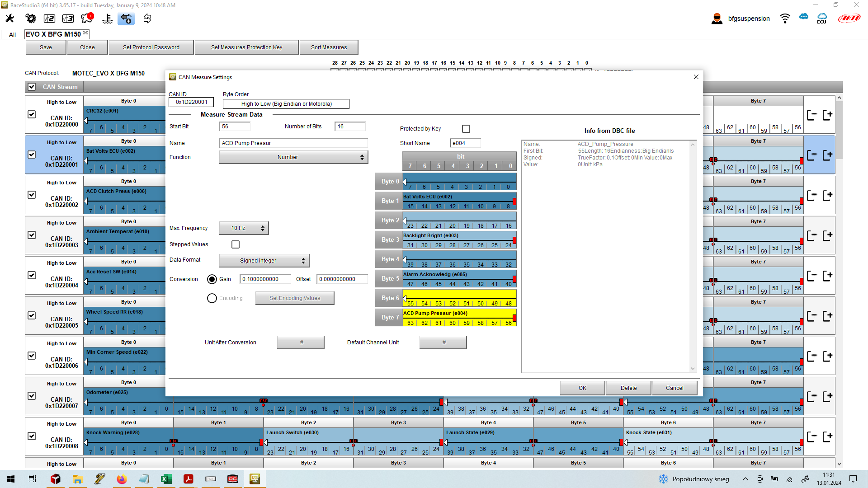This screenshot has width=868, height=488.
Task: Open the coolant temperature sensor icon
Action: [108, 19]
